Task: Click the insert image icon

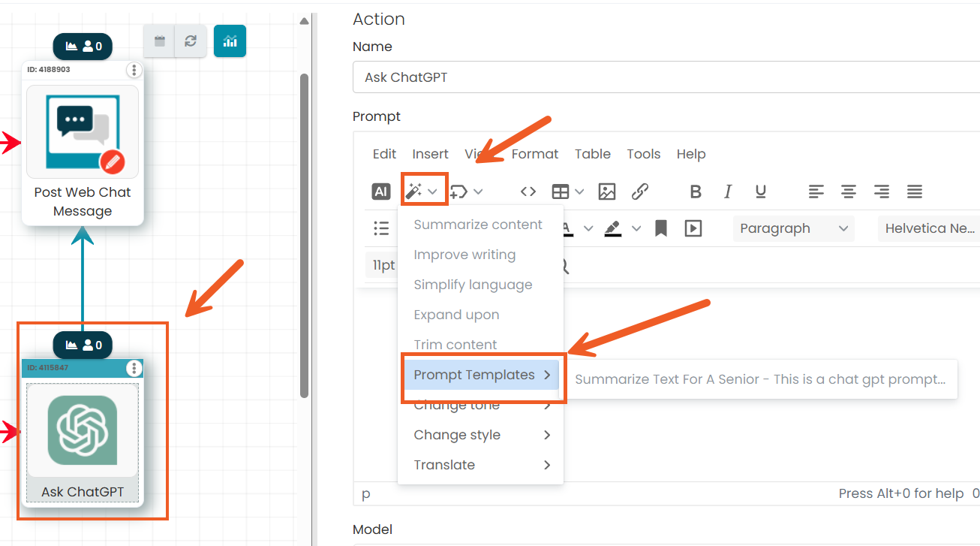Action: [x=607, y=192]
